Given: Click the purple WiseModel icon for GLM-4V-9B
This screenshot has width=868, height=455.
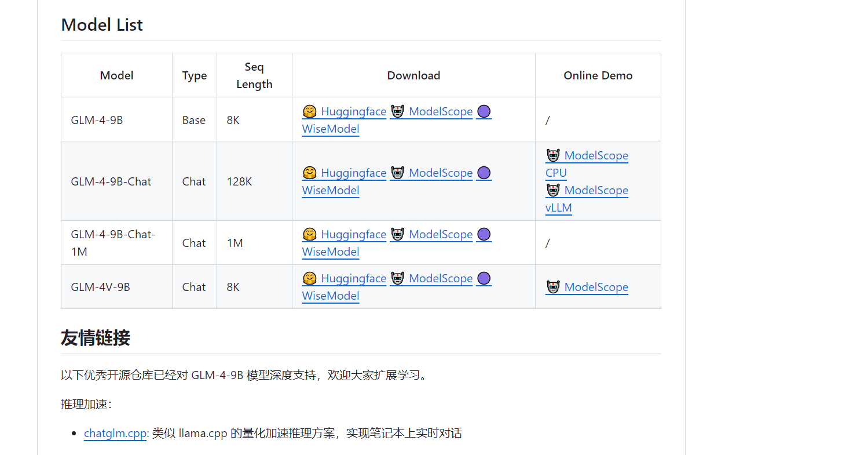Looking at the screenshot, I should tap(484, 278).
